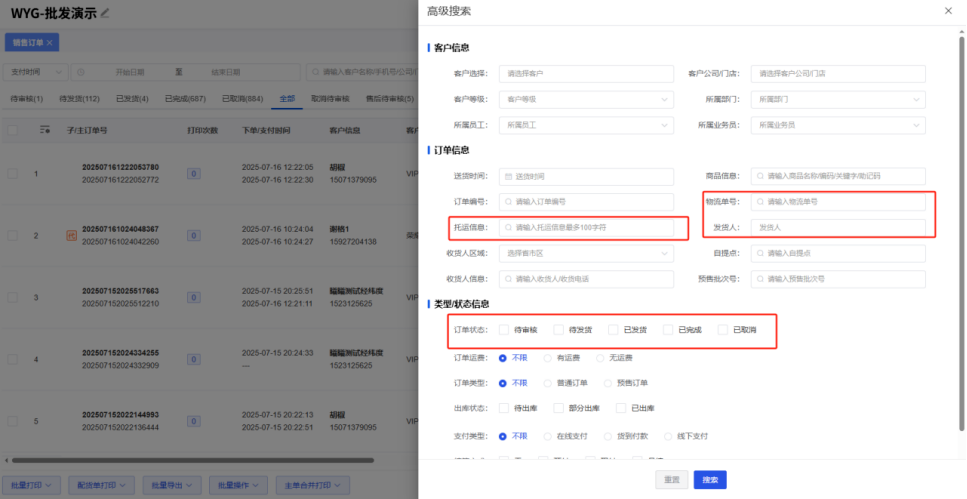Close the 高级搜索 panel with the X

tap(948, 11)
